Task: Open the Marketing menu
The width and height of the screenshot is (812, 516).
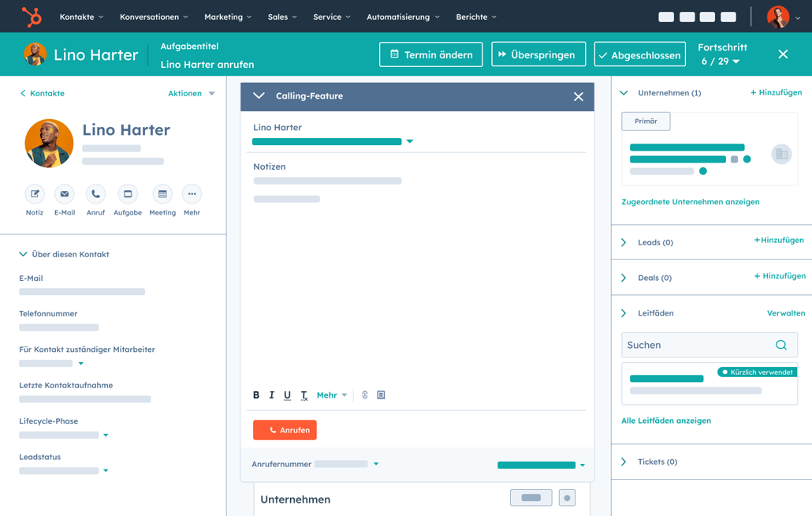Action: pyautogui.click(x=228, y=17)
